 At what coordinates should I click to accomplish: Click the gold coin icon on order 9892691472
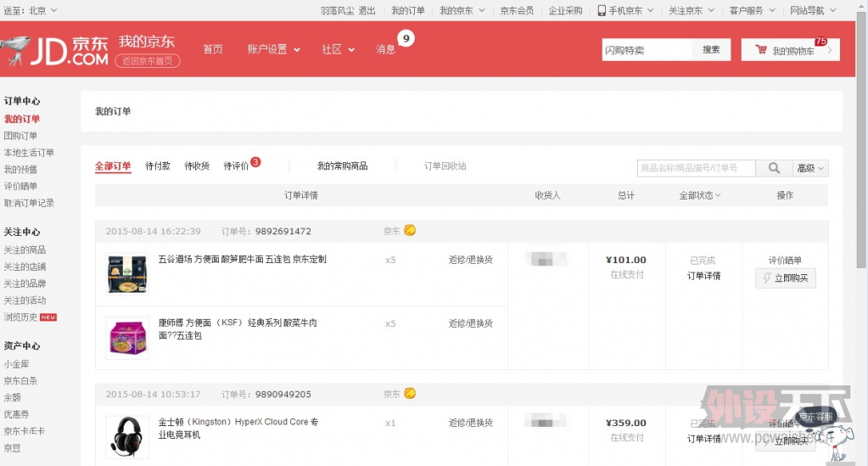[x=410, y=230]
